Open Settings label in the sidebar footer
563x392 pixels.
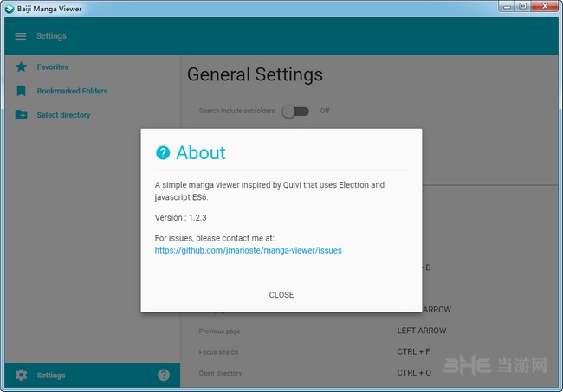coord(51,375)
